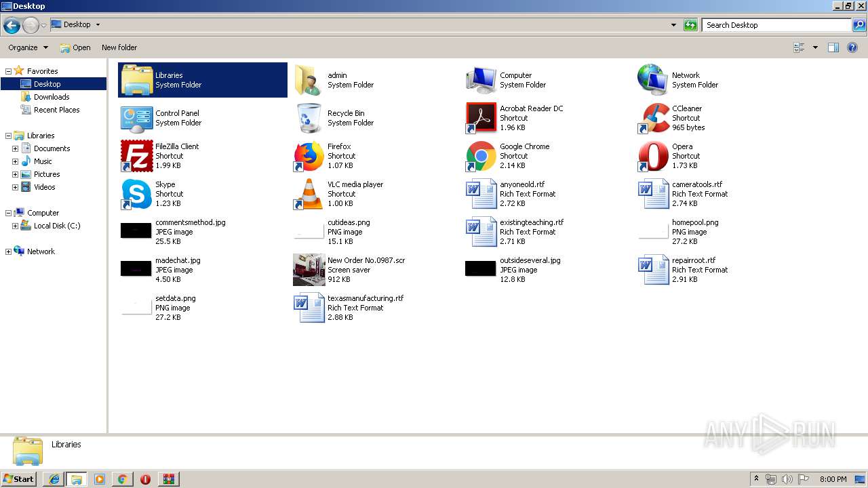Select the commentsmethod.jpg thumbnail
The height and width of the screenshot is (488, 868).
coord(136,230)
